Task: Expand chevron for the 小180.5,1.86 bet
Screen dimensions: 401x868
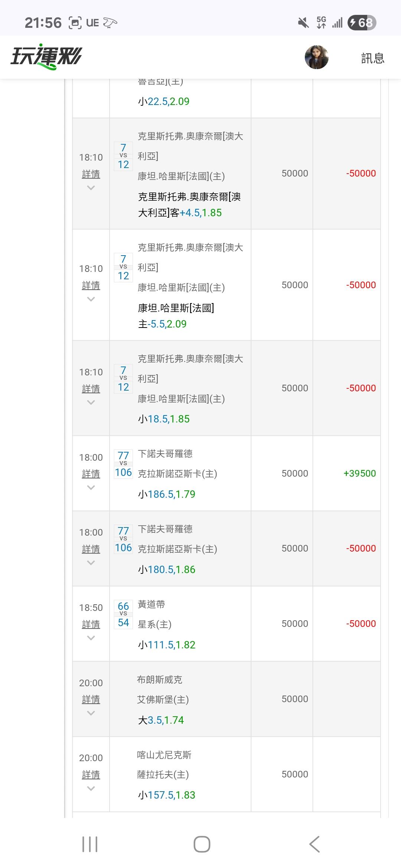Action: pyautogui.click(x=91, y=563)
